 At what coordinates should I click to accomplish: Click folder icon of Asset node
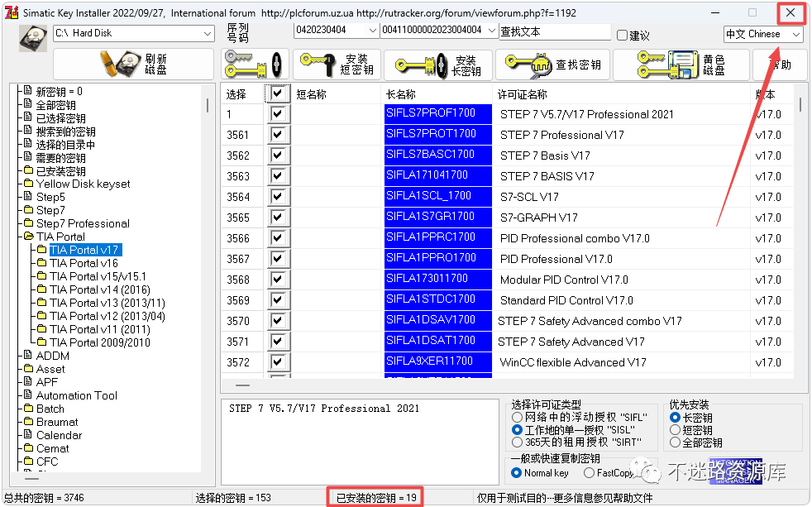click(28, 369)
